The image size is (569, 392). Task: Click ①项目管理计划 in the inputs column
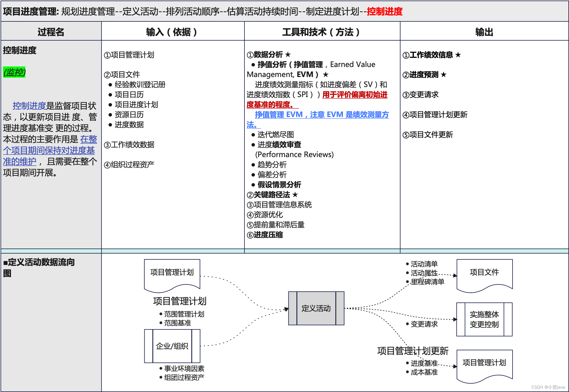(129, 55)
